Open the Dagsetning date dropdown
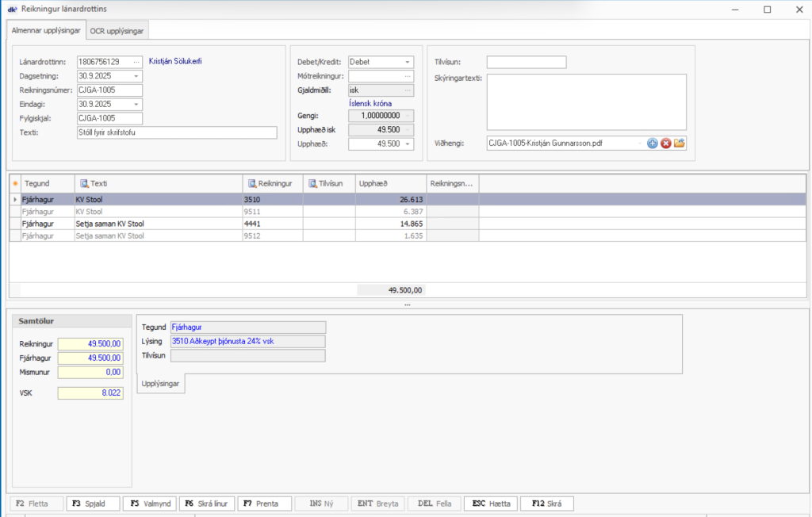 [x=136, y=76]
